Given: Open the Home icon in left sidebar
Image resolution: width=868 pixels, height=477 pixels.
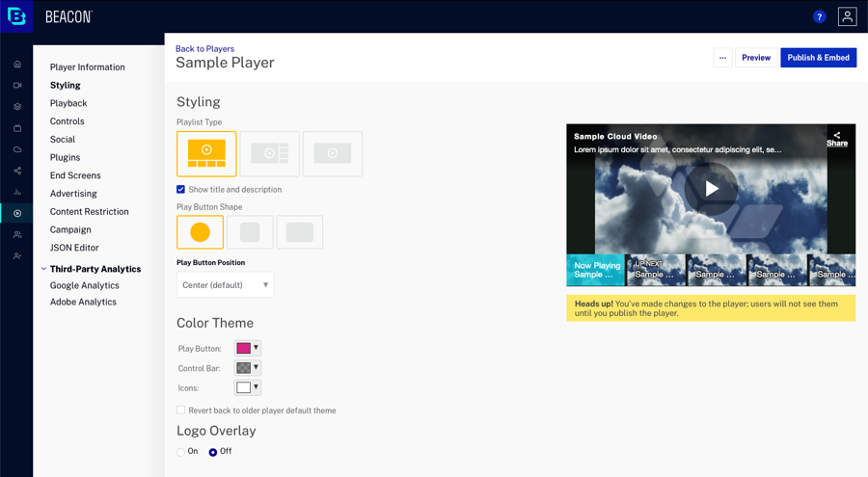Looking at the screenshot, I should (x=17, y=65).
